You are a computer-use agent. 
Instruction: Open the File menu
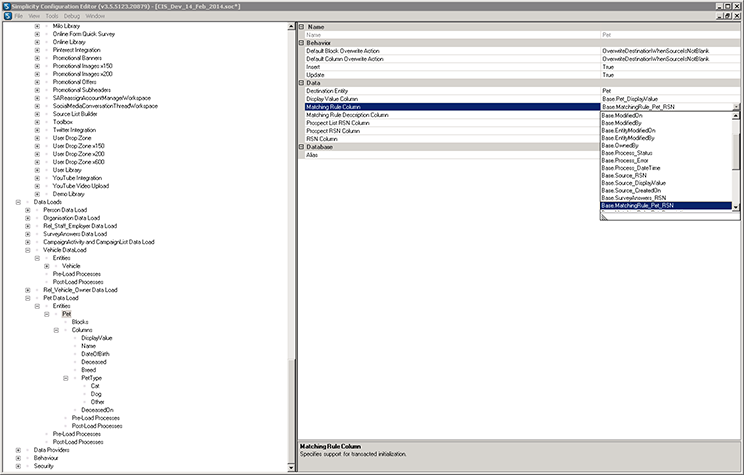click(x=19, y=16)
